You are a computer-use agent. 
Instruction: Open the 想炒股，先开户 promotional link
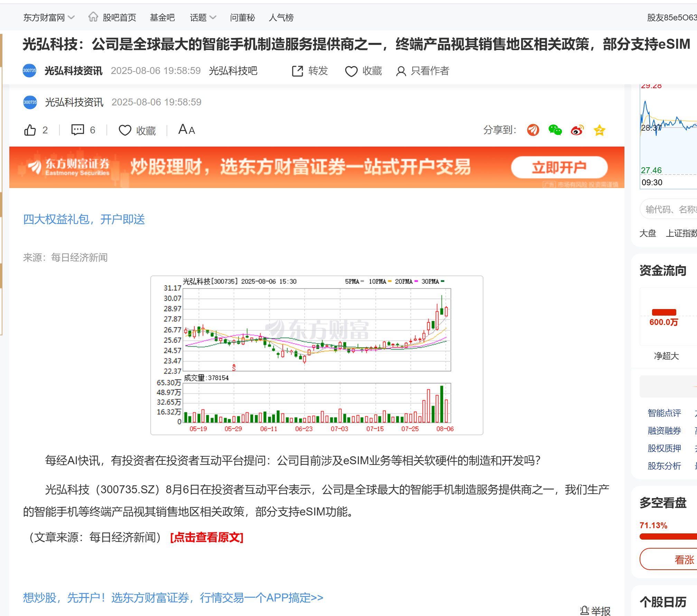coord(173,597)
